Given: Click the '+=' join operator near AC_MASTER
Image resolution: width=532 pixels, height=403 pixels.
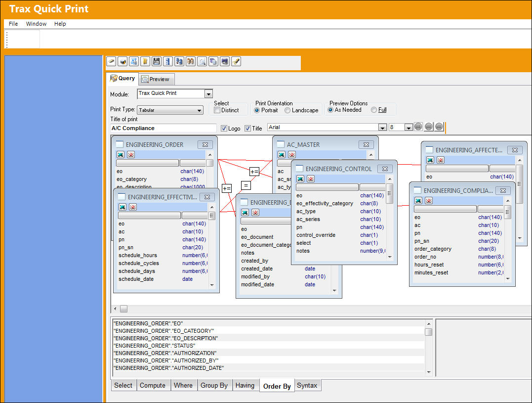Looking at the screenshot, I should pos(254,172).
